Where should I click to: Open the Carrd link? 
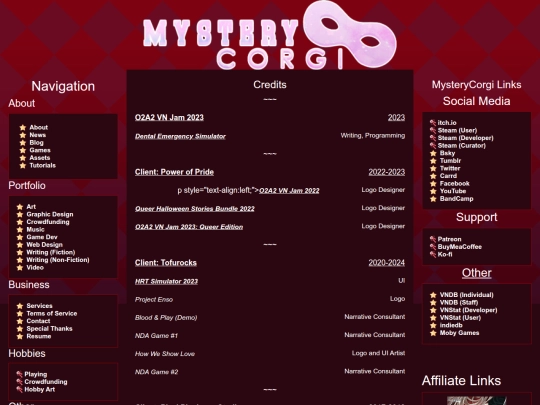448,176
